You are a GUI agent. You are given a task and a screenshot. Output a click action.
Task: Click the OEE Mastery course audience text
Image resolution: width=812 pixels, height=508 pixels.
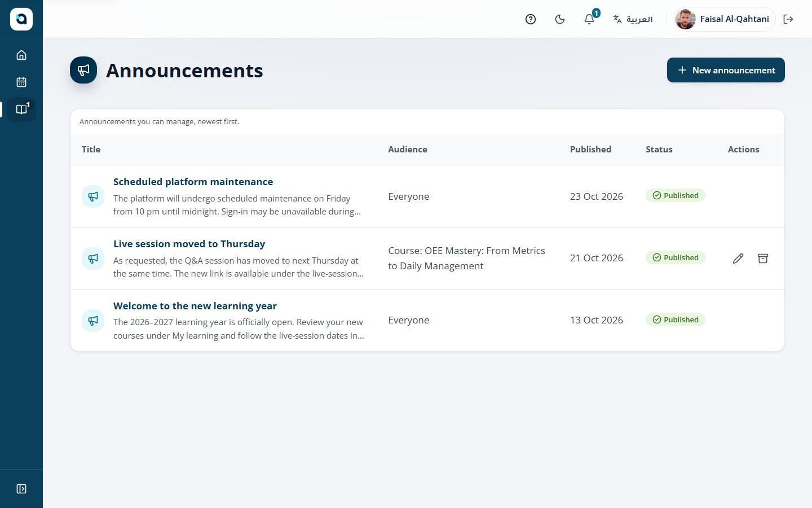[x=467, y=259]
